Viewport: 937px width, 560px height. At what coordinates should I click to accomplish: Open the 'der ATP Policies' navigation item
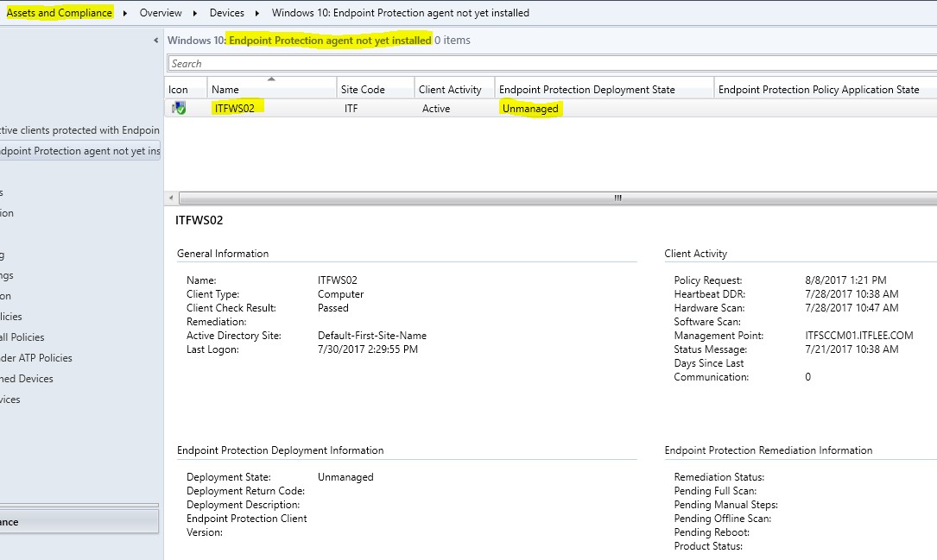(x=36, y=357)
